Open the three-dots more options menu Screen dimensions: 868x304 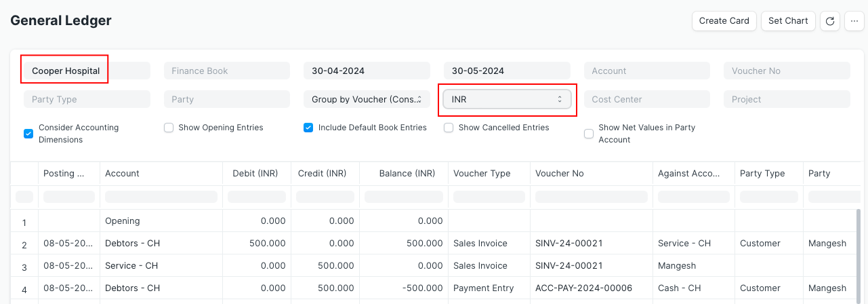coord(854,21)
